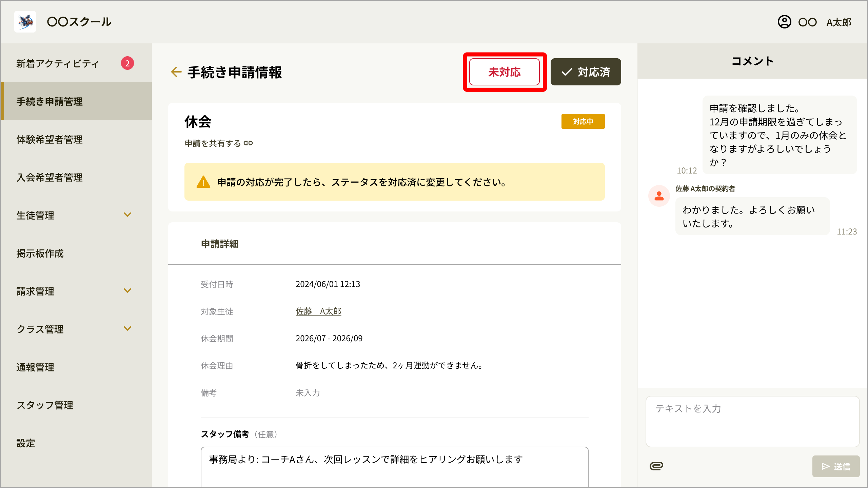
Task: Click the contractor avatar icon in comments
Action: (x=659, y=196)
